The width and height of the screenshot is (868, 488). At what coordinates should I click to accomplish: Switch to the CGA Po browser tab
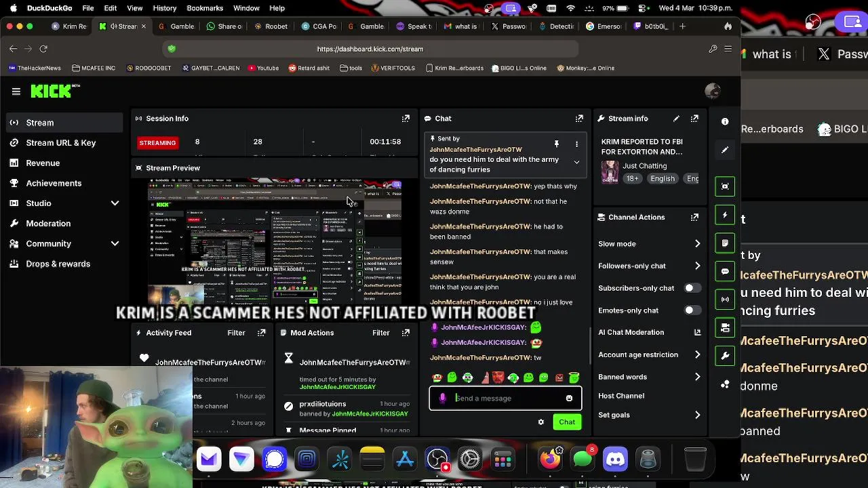point(318,26)
